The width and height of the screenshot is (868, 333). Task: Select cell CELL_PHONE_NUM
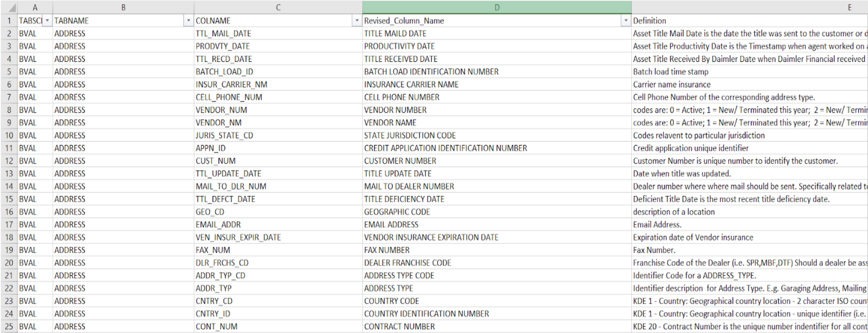click(278, 97)
